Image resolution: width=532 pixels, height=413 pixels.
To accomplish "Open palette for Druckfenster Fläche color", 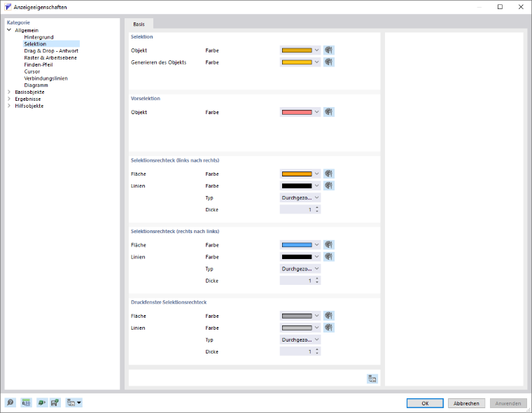I will [x=329, y=316].
